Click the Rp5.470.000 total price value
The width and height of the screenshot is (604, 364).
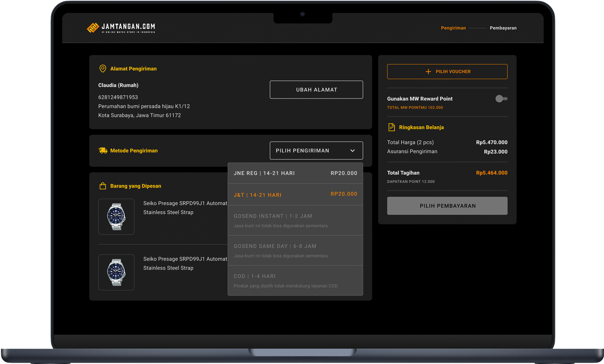tap(492, 142)
